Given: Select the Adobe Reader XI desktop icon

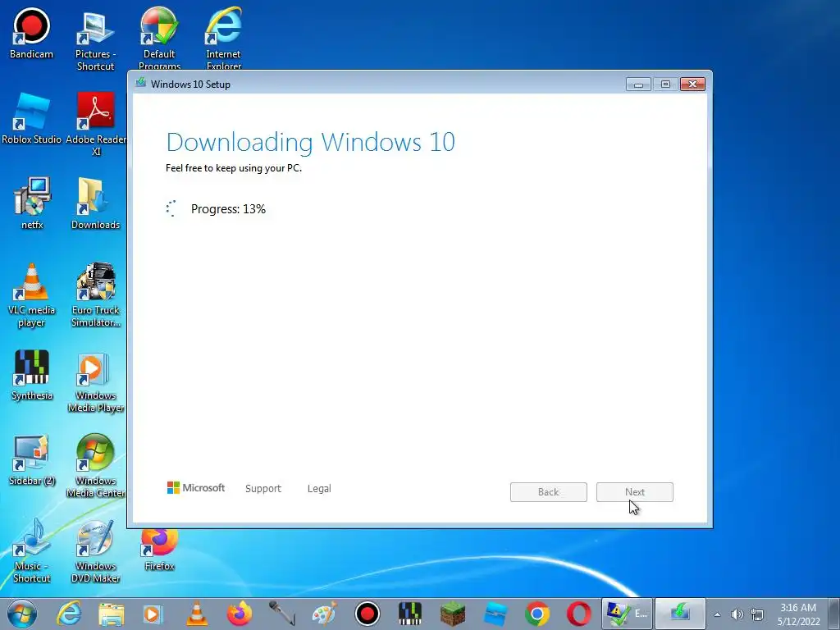Looking at the screenshot, I should [96, 125].
